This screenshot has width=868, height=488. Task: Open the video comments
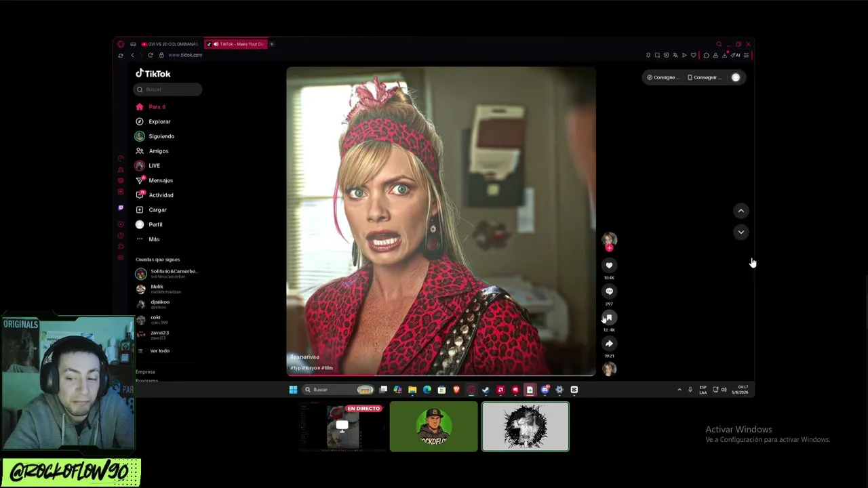pos(609,291)
